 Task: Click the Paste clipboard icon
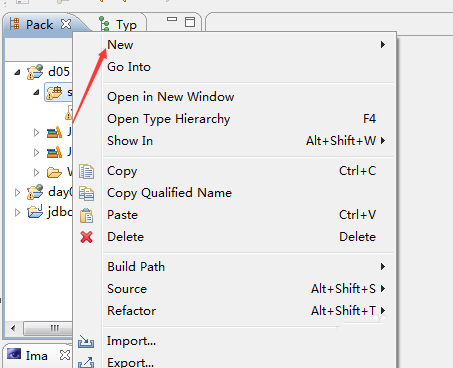87,216
